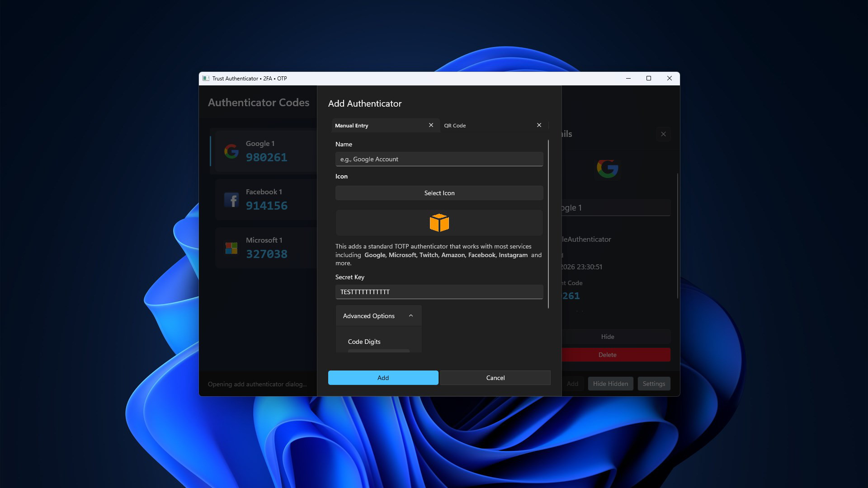Select the Google 1 account entry icon
This screenshot has height=488, width=868.
(231, 151)
